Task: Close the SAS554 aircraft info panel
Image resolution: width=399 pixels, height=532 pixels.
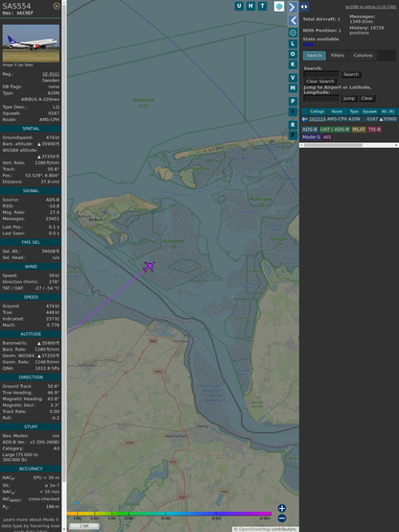Action: [x=57, y=6]
